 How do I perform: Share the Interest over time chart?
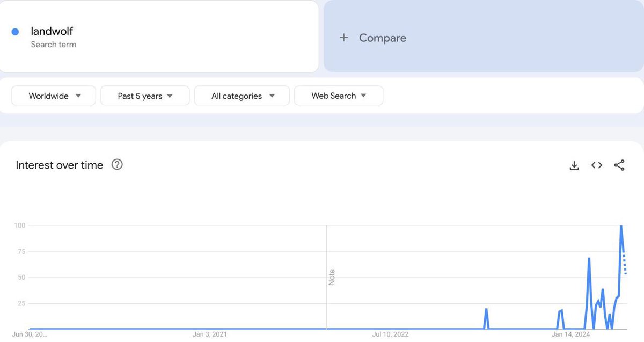[619, 165]
